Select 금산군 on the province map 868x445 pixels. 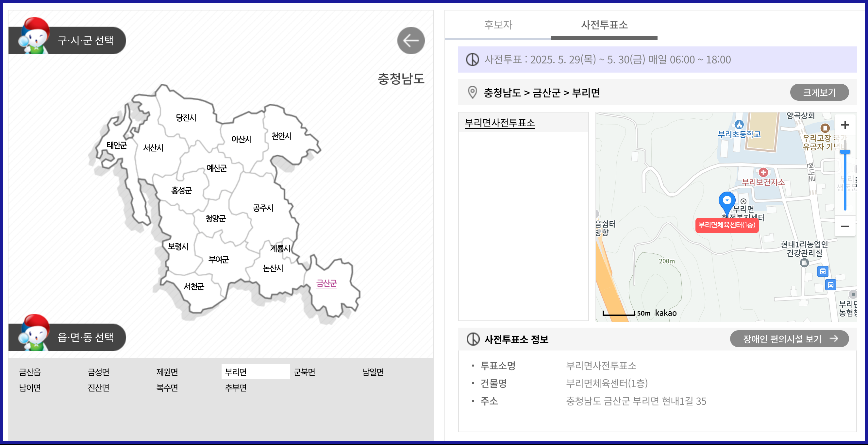(x=326, y=283)
